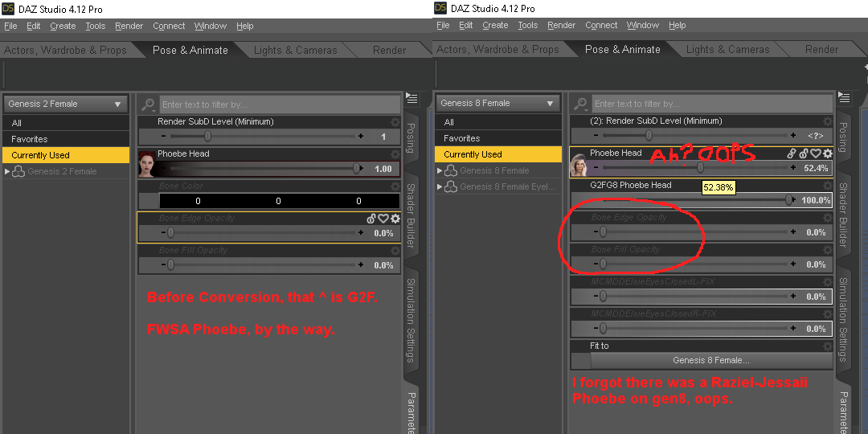Open gear settings for Phoebe Head in Genesis 2 window
868x434 pixels.
coord(395,154)
